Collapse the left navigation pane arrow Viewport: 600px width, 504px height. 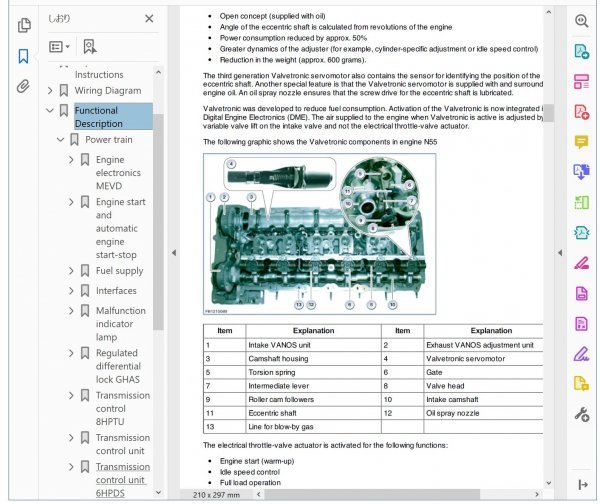[174, 253]
